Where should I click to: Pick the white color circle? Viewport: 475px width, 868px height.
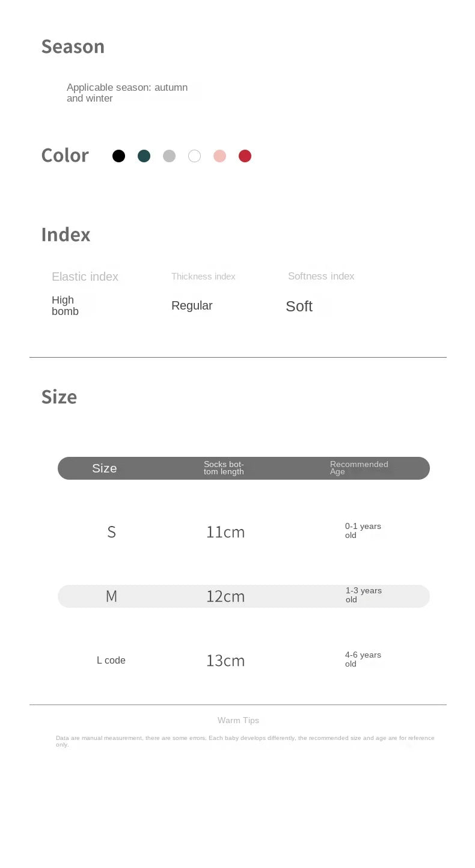click(194, 156)
